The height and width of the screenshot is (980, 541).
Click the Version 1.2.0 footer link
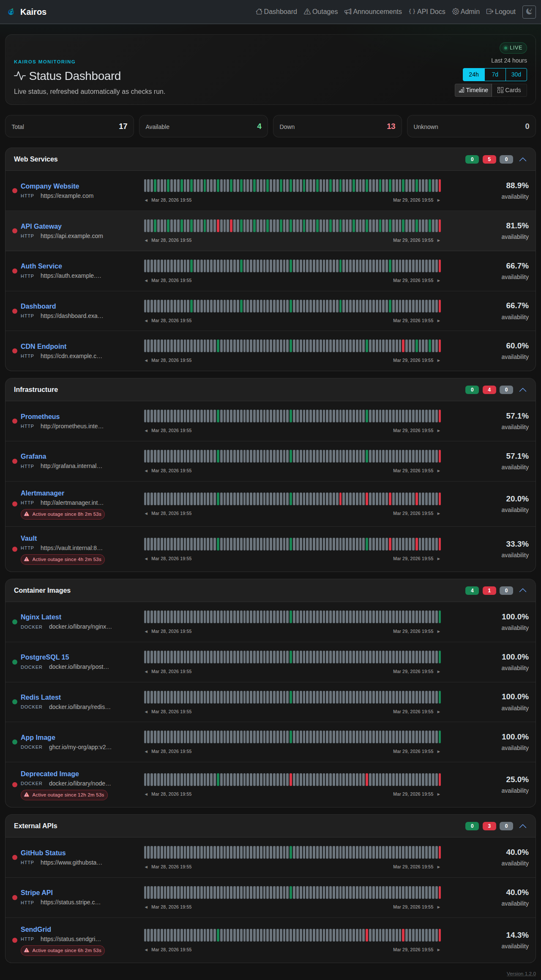point(521,974)
